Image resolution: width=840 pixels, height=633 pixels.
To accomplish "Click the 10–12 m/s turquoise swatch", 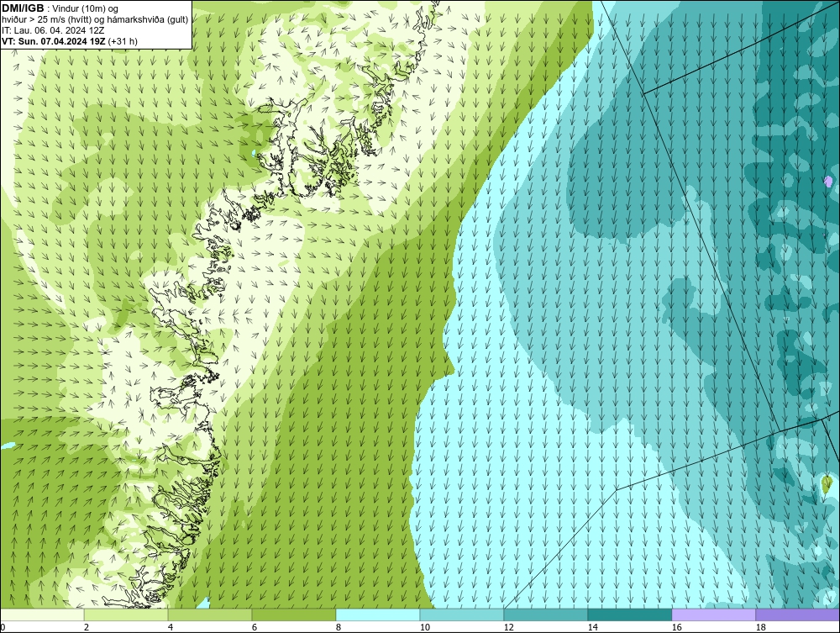I will pyautogui.click(x=462, y=615).
